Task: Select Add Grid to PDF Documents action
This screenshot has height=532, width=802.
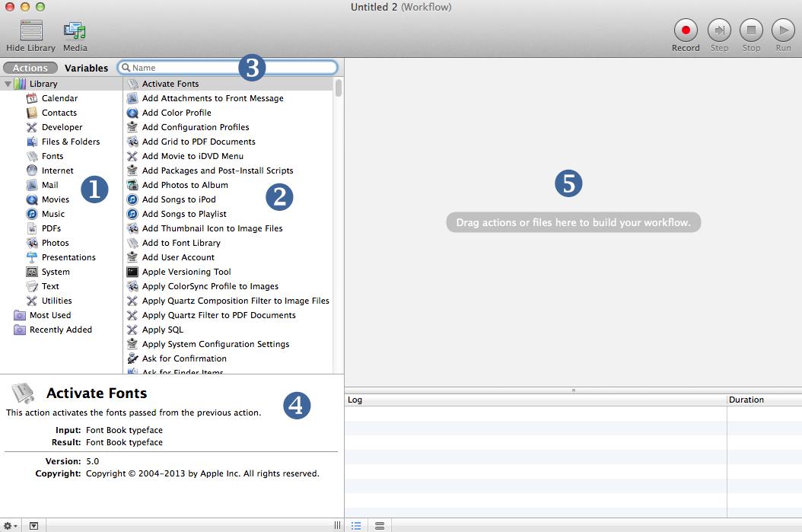Action: point(228,142)
